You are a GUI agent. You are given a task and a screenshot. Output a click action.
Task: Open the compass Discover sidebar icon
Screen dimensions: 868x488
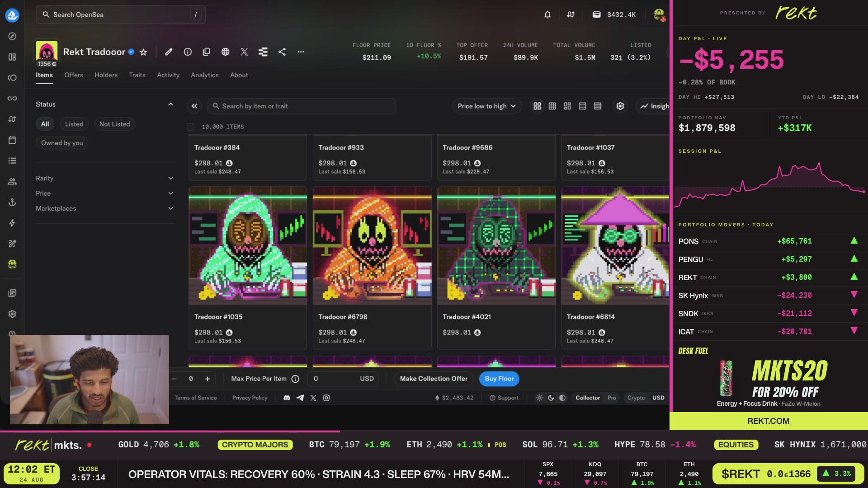point(12,36)
